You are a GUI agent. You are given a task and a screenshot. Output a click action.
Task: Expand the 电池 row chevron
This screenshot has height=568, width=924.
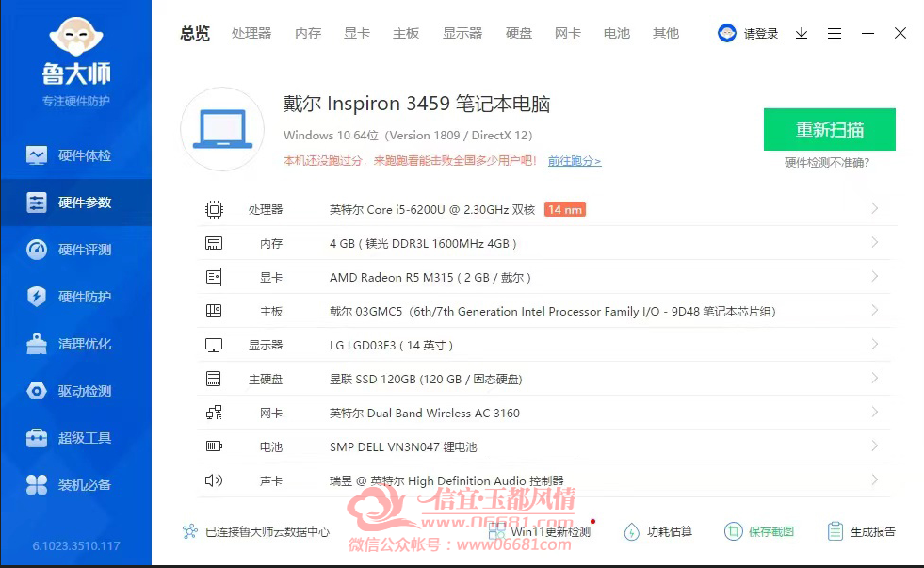(874, 446)
